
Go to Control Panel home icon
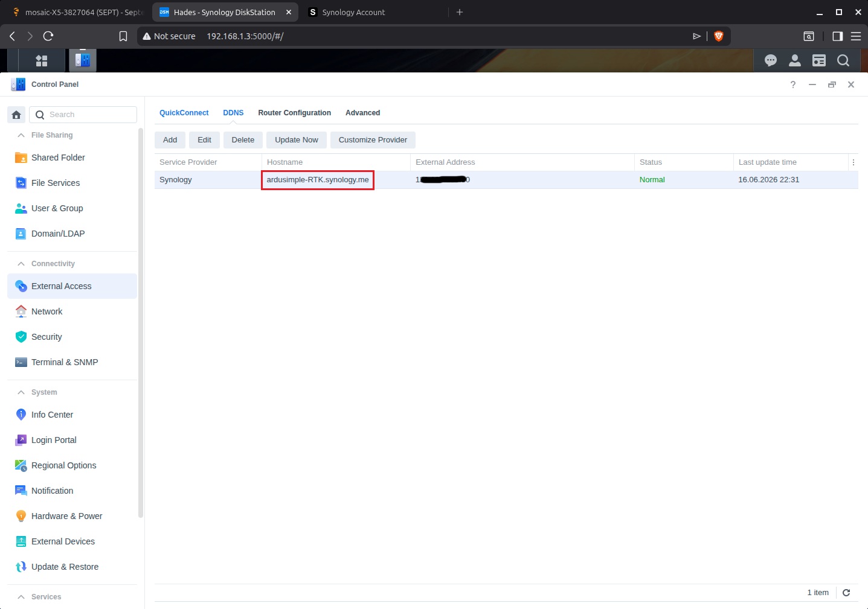(16, 115)
